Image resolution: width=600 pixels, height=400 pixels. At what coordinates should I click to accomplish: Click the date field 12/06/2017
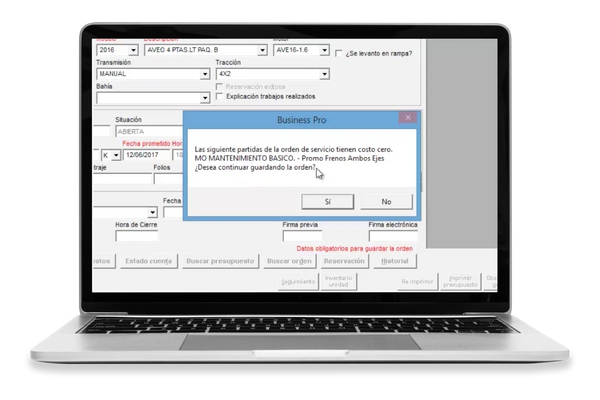click(x=147, y=155)
